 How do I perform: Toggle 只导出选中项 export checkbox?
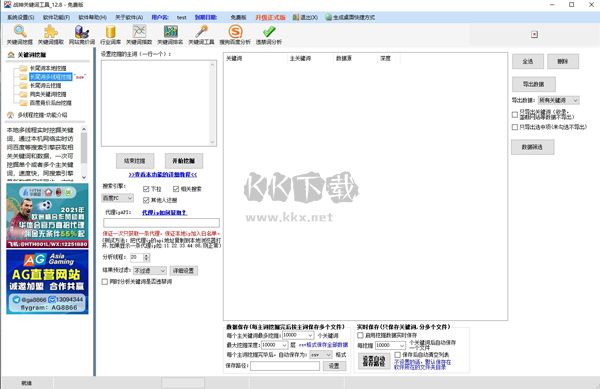pyautogui.click(x=515, y=127)
